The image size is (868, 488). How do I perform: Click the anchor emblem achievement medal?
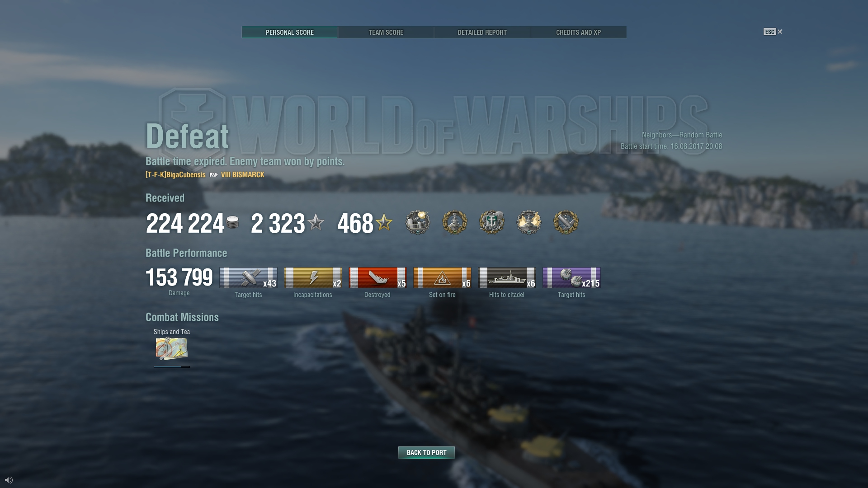(x=492, y=222)
